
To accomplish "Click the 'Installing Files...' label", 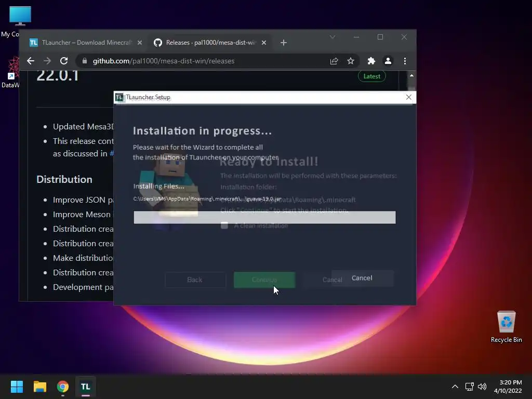I will [158, 186].
